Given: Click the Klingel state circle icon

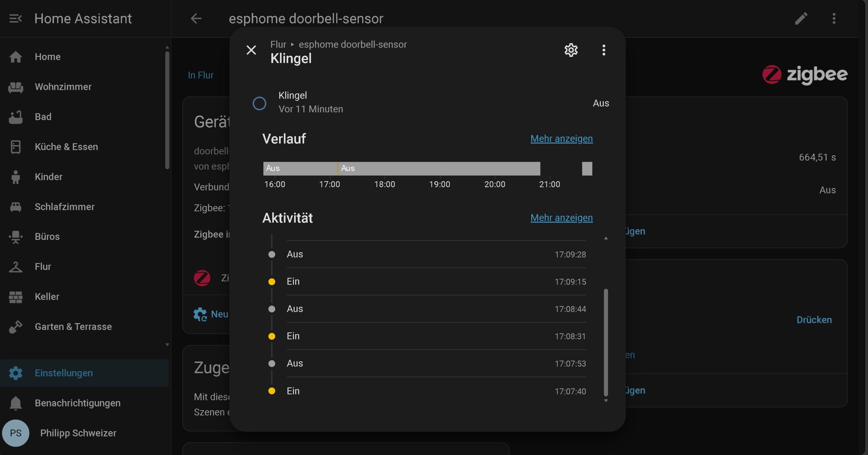Looking at the screenshot, I should coord(259,103).
